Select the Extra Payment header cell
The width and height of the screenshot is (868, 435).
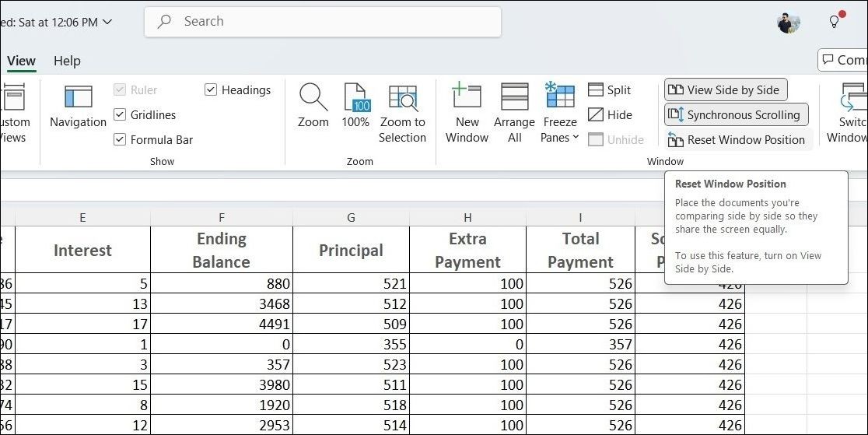click(x=467, y=250)
